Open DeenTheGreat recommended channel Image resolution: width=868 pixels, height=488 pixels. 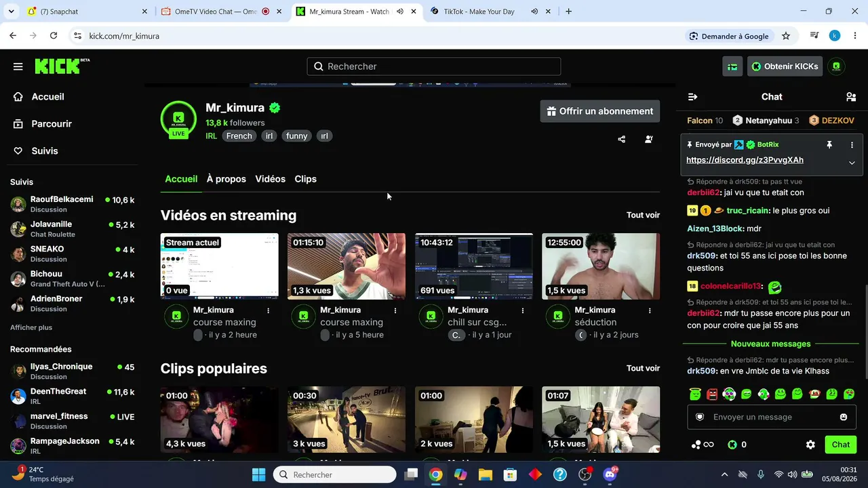pos(72,396)
